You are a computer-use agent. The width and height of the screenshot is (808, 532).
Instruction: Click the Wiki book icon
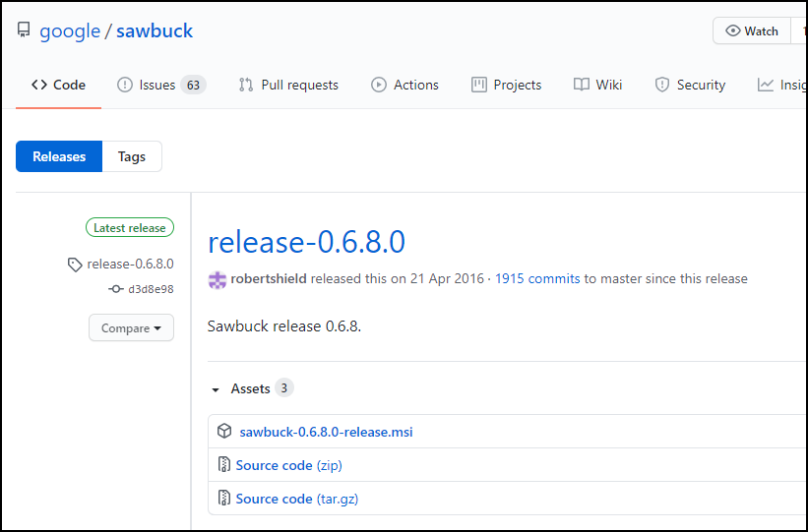click(x=582, y=85)
